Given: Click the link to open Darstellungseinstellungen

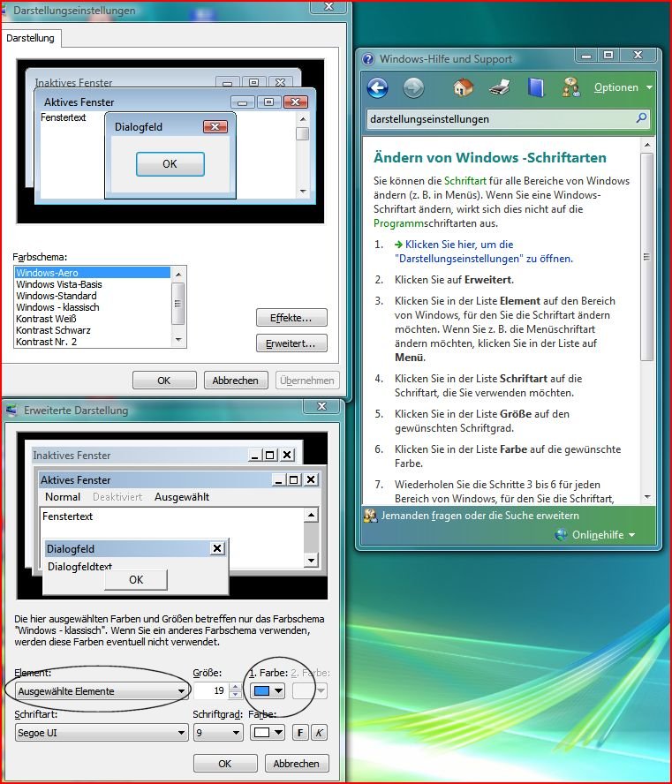Looking at the screenshot, I should click(x=484, y=252).
